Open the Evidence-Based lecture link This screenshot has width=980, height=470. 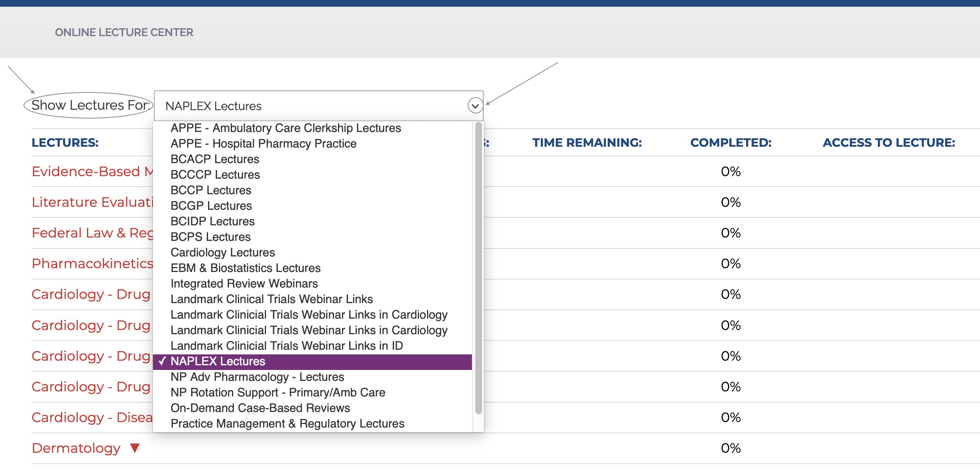click(x=92, y=172)
